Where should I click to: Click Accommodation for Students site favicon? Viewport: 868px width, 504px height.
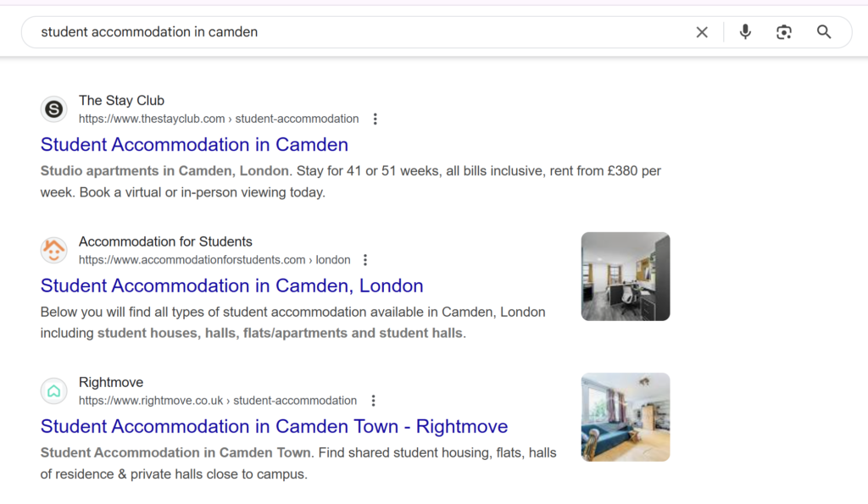pyautogui.click(x=53, y=250)
